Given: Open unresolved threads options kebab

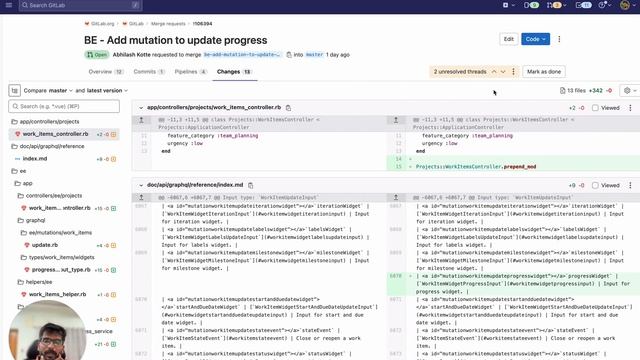Looking at the screenshot, I should click(x=513, y=72).
